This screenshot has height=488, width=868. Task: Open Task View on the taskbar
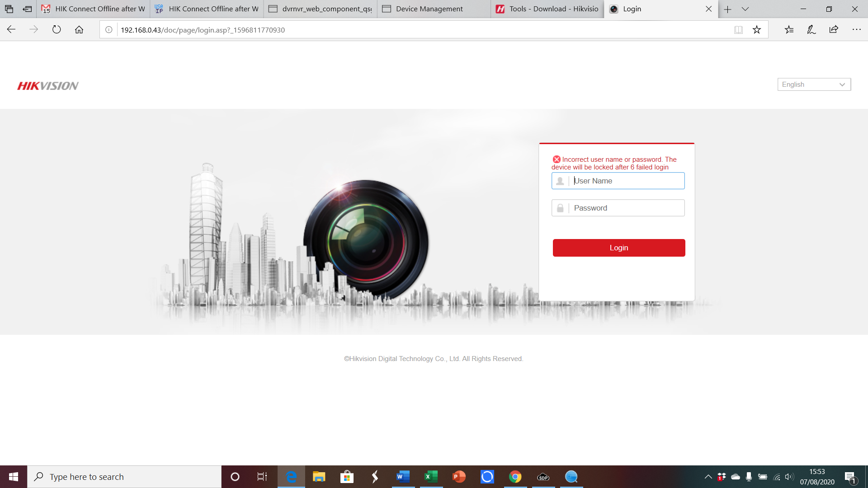(x=262, y=477)
